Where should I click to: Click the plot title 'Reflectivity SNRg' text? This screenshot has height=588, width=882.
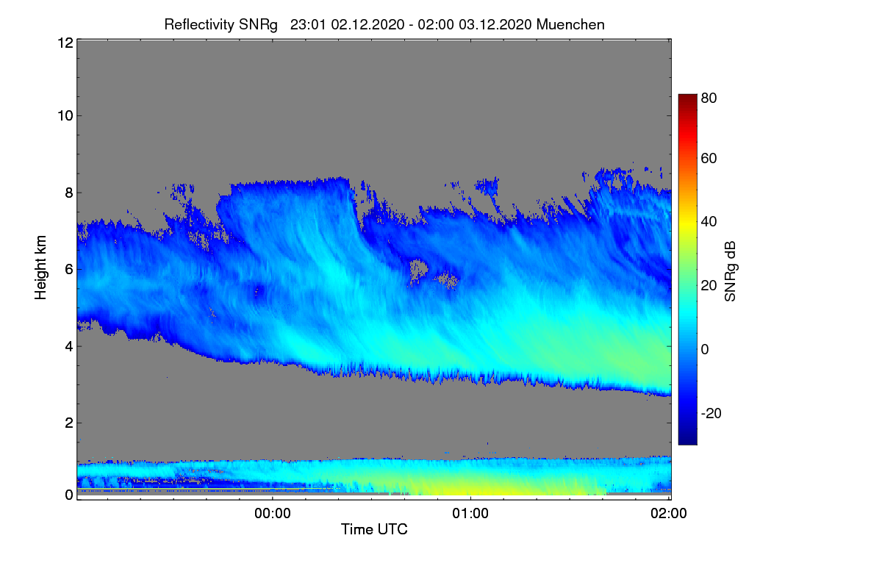220,24
